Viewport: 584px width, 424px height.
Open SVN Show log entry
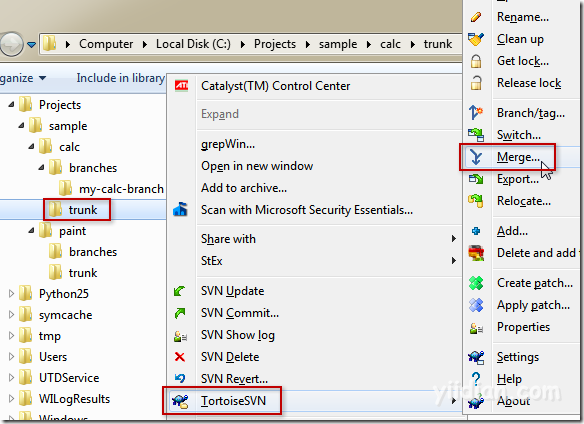coord(238,335)
